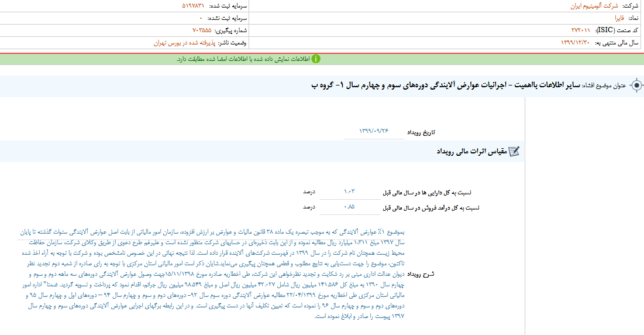The width and height of the screenshot is (644, 335).
Task: Click tracking number ۷۰۳۵۵۵
Action: point(202,30)
